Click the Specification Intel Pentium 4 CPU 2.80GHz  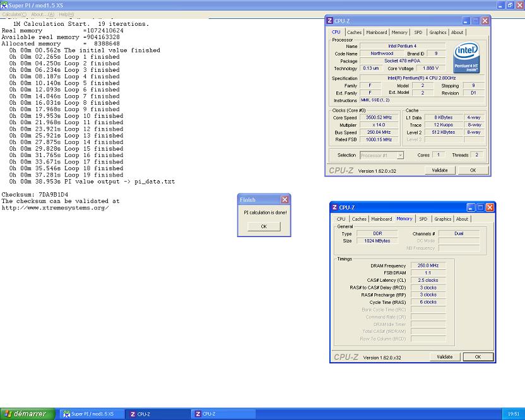tap(422, 78)
